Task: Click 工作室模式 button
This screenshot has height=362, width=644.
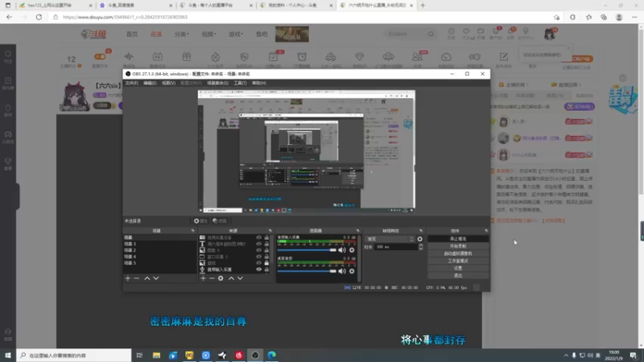Action: [x=458, y=261]
